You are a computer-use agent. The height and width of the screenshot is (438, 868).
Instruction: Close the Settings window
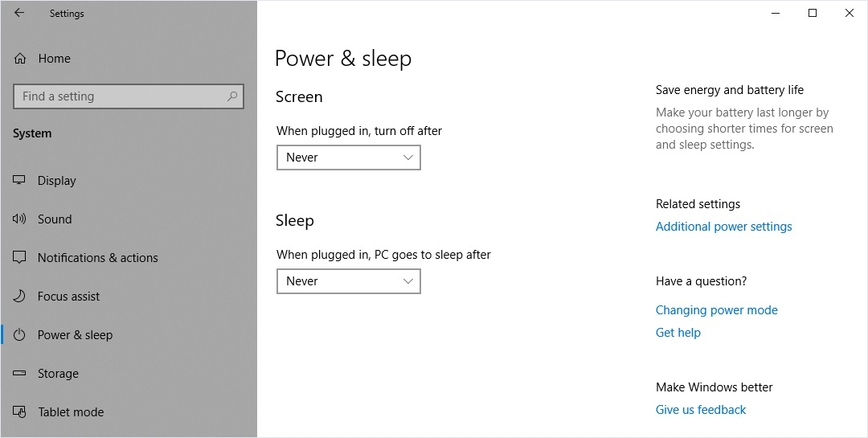[x=849, y=14]
